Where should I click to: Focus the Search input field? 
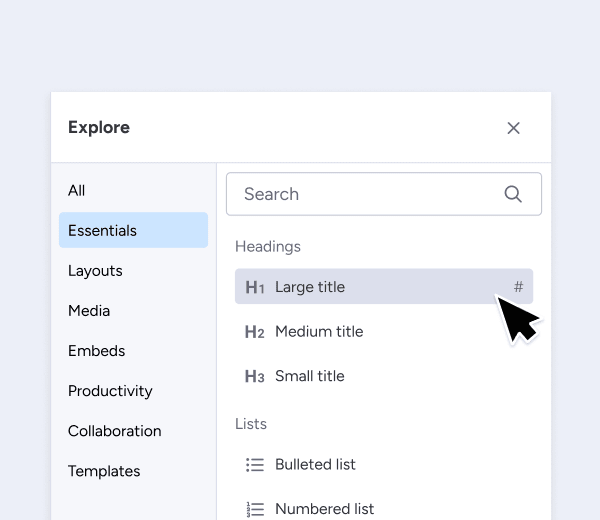tap(384, 194)
